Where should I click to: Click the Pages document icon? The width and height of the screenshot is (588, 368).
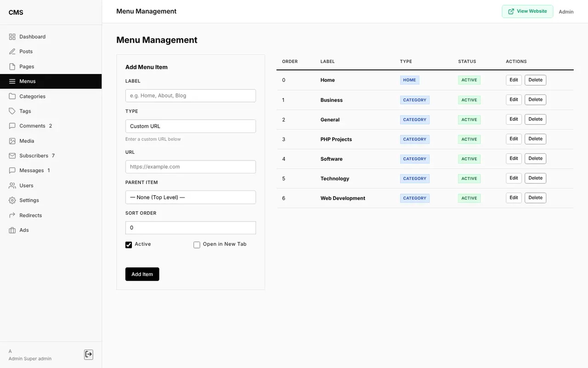pyautogui.click(x=12, y=67)
